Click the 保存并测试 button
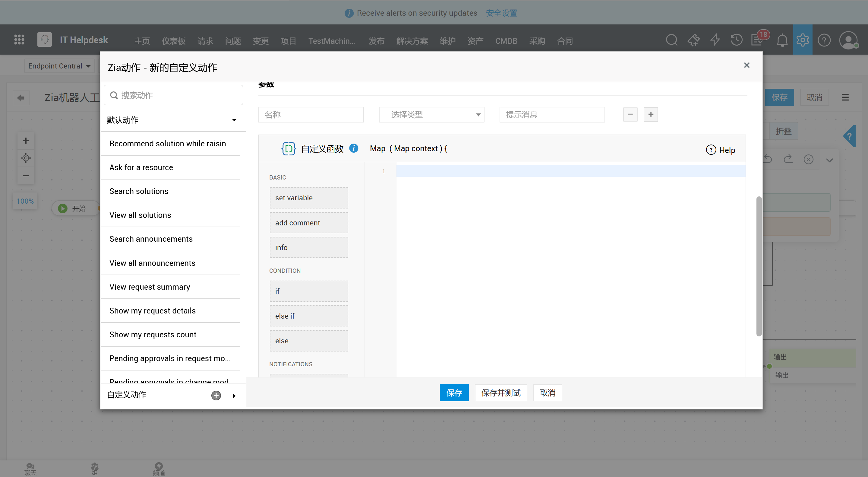Screen dimensions: 868x477 click(500, 393)
